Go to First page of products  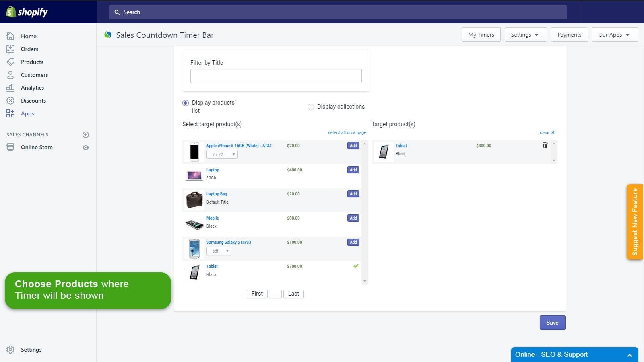pos(257,294)
